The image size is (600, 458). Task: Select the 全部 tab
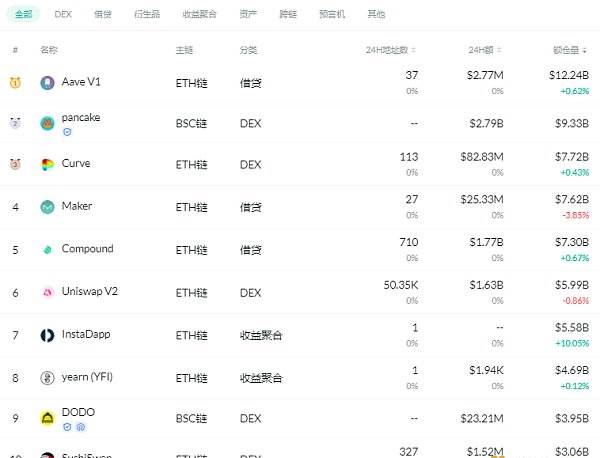point(23,14)
